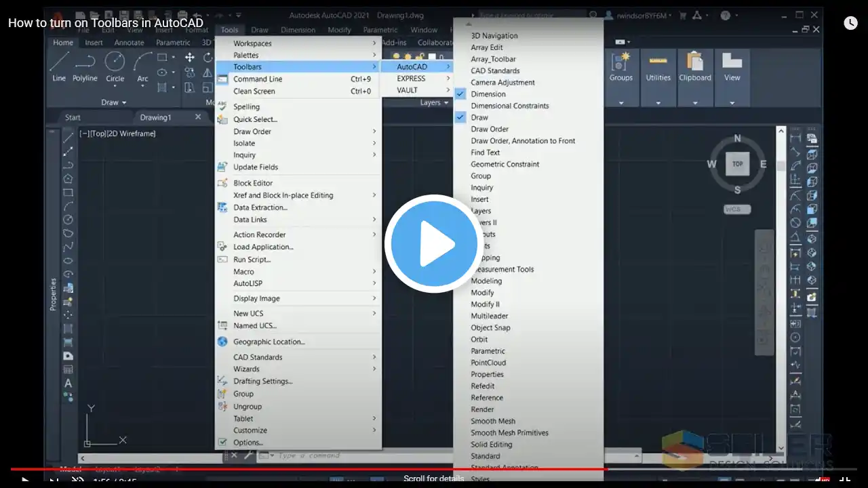This screenshot has width=868, height=488.
Task: Expand the Palettes submenu in the Tools menu
Action: (x=298, y=55)
